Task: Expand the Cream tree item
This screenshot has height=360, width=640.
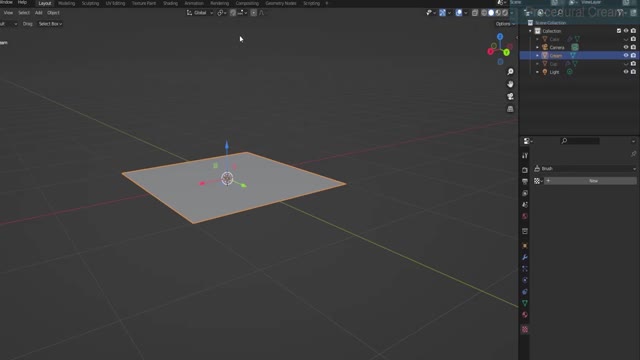Action: [537, 56]
